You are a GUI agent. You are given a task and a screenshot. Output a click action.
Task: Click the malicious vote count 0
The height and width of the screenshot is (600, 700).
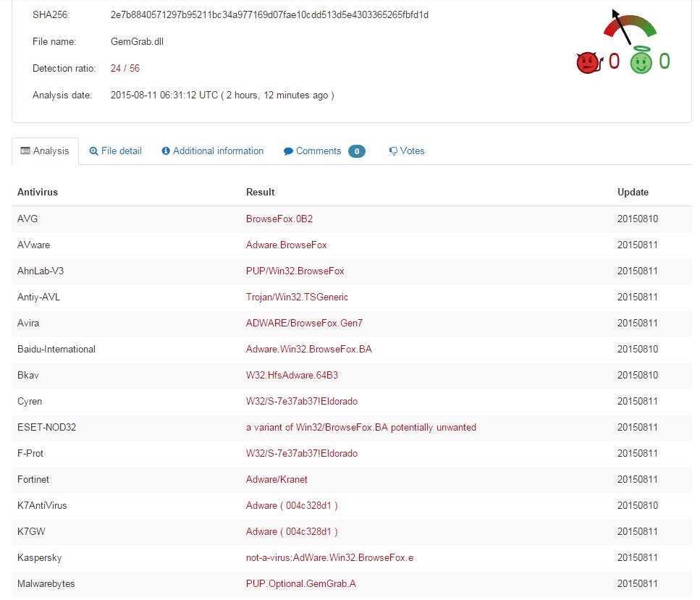tap(615, 62)
